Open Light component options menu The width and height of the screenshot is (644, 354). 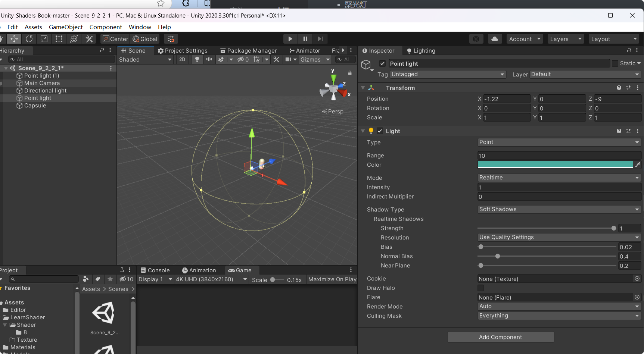[x=638, y=131]
